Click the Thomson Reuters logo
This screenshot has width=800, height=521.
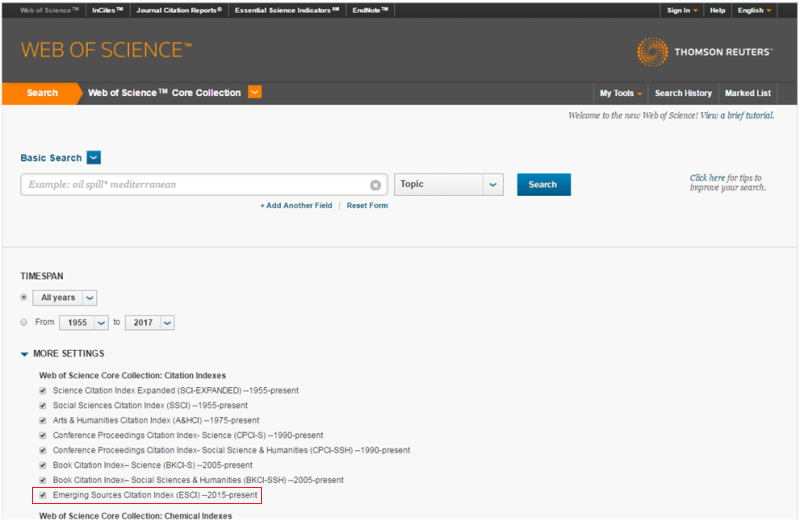tap(705, 52)
